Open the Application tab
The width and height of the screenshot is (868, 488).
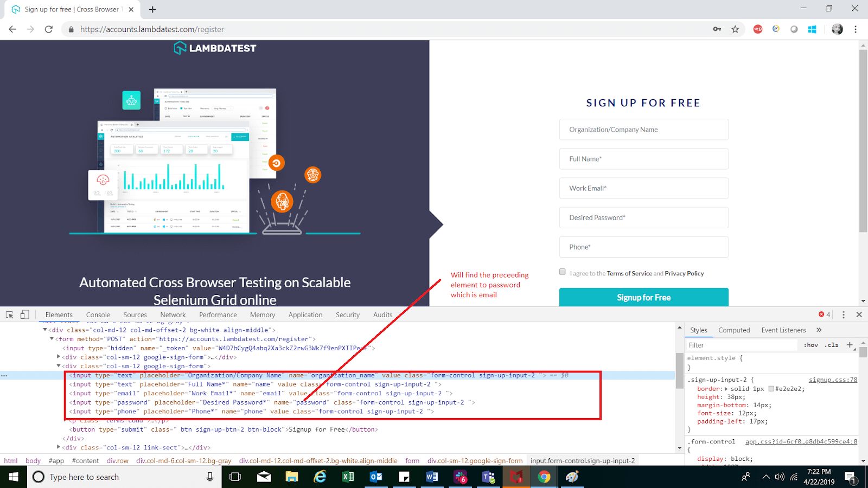[x=305, y=314]
